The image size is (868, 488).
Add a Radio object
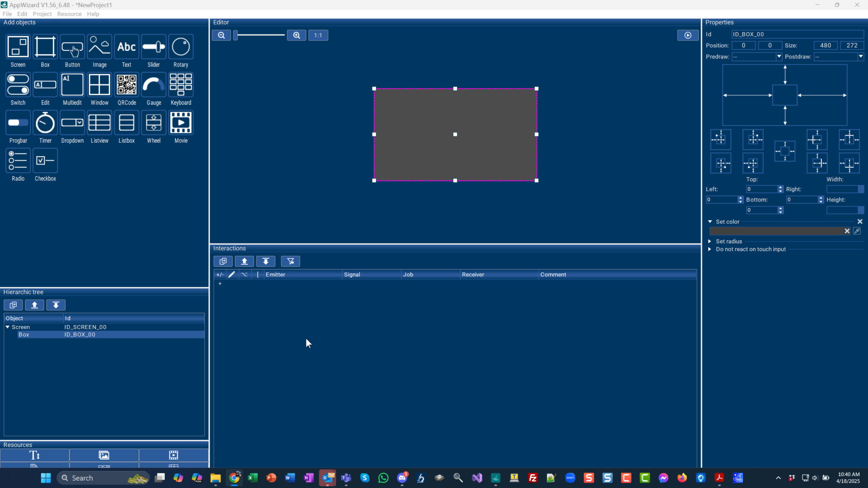pyautogui.click(x=18, y=161)
